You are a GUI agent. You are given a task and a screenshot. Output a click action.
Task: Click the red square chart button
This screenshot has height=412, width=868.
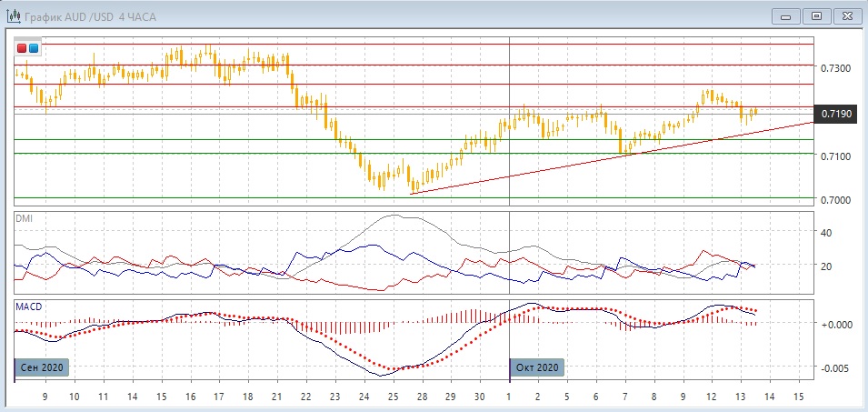[22, 48]
